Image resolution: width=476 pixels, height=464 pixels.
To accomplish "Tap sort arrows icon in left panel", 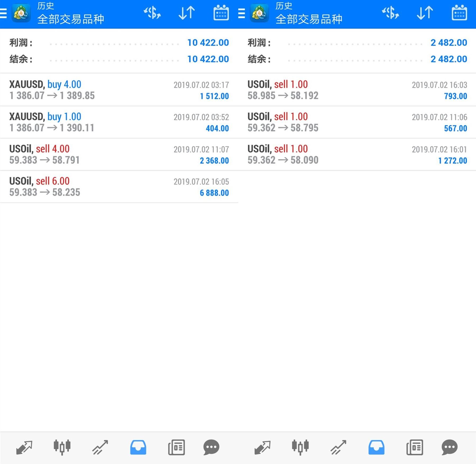I will click(x=187, y=13).
